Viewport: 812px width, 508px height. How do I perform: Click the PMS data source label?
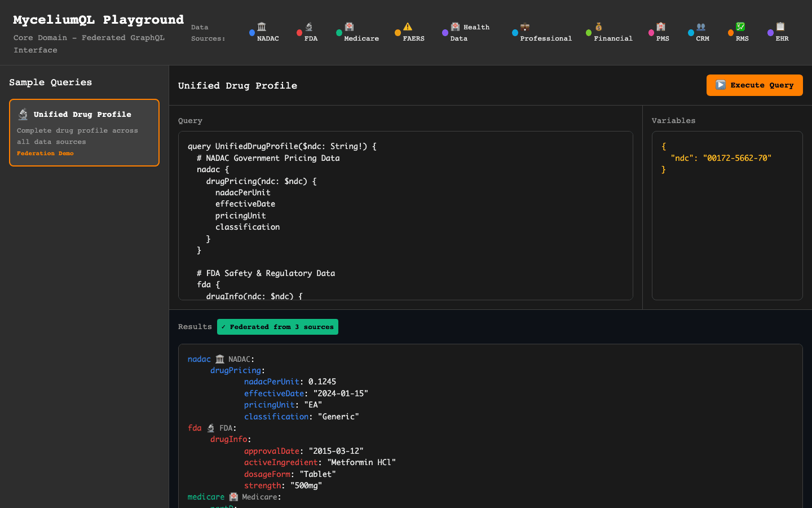point(663,38)
